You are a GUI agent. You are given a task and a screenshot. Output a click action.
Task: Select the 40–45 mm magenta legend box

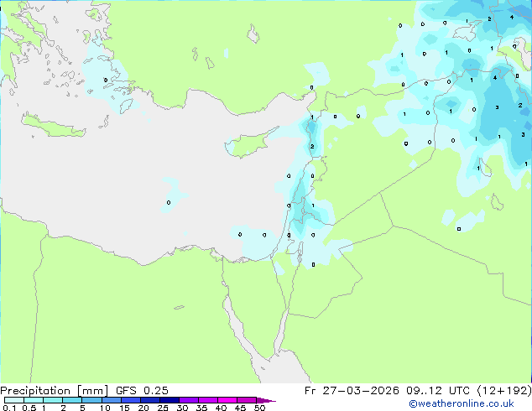[x=227, y=400]
